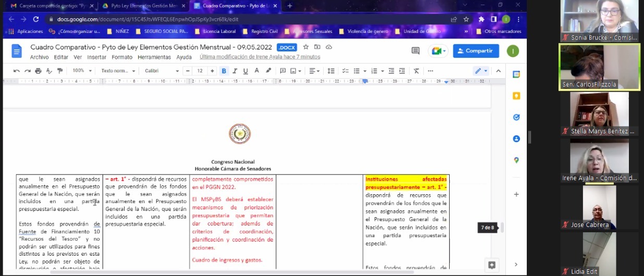This screenshot has height=276, width=644.
Task: Open the highlight color marker tool
Action: click(x=268, y=71)
